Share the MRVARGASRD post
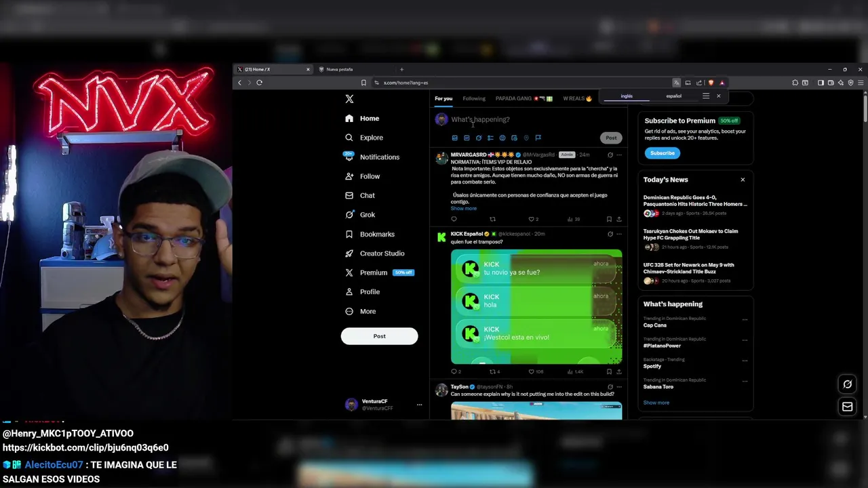The height and width of the screenshot is (488, 868). click(x=618, y=220)
